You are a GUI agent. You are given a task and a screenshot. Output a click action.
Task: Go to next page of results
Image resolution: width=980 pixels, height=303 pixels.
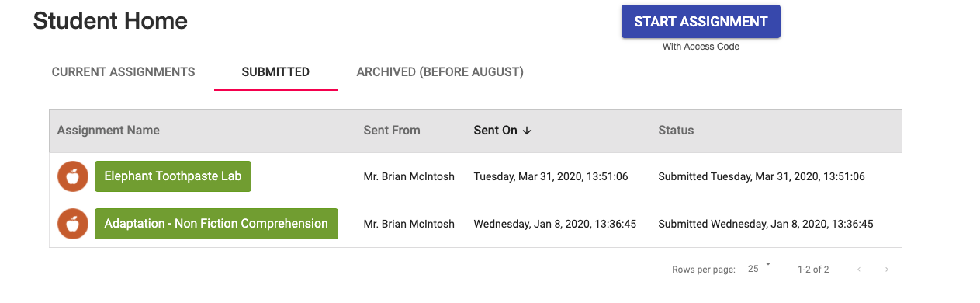coord(887,270)
